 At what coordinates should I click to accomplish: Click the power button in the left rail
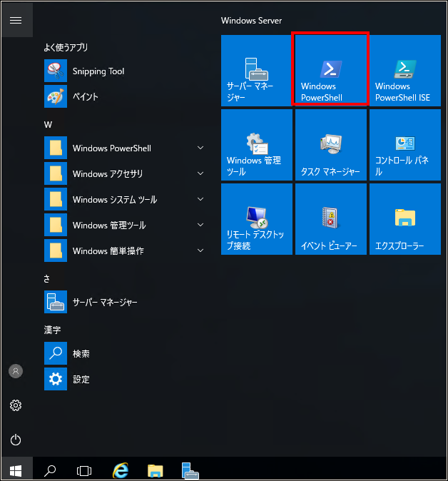tap(16, 440)
